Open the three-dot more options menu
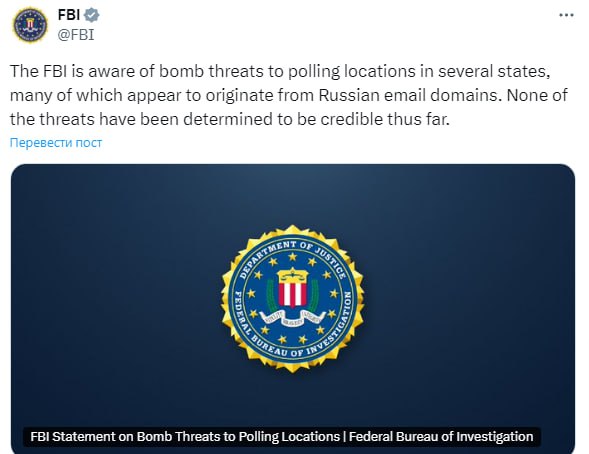This screenshot has height=454, width=589. click(x=566, y=15)
